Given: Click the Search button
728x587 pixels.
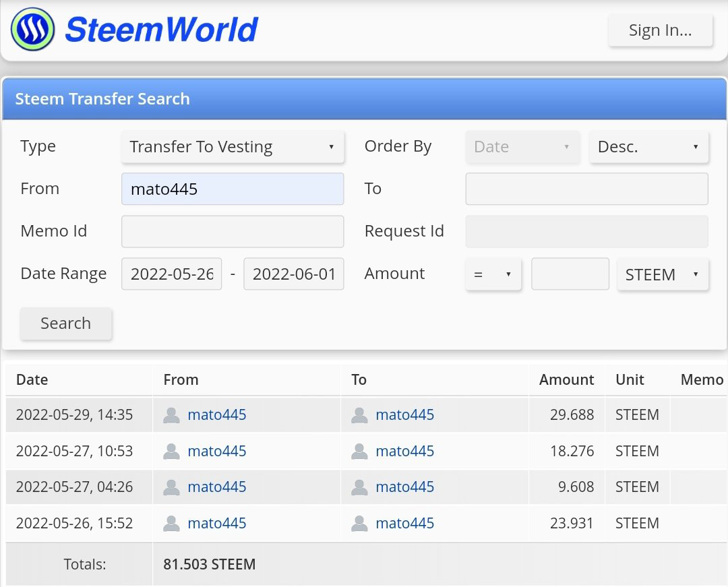Looking at the screenshot, I should 65,323.
